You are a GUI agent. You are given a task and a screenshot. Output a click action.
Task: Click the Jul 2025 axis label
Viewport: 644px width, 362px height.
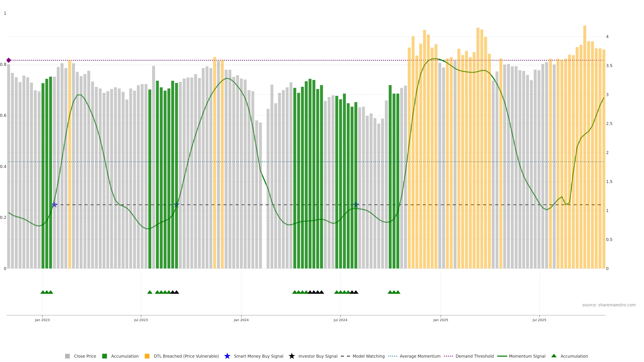coord(539,320)
